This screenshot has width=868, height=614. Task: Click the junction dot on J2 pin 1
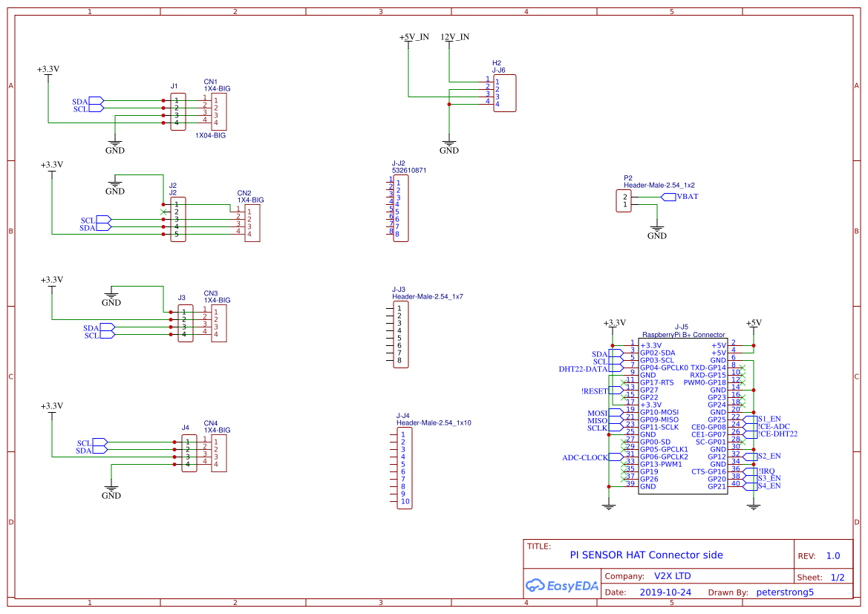click(x=164, y=203)
